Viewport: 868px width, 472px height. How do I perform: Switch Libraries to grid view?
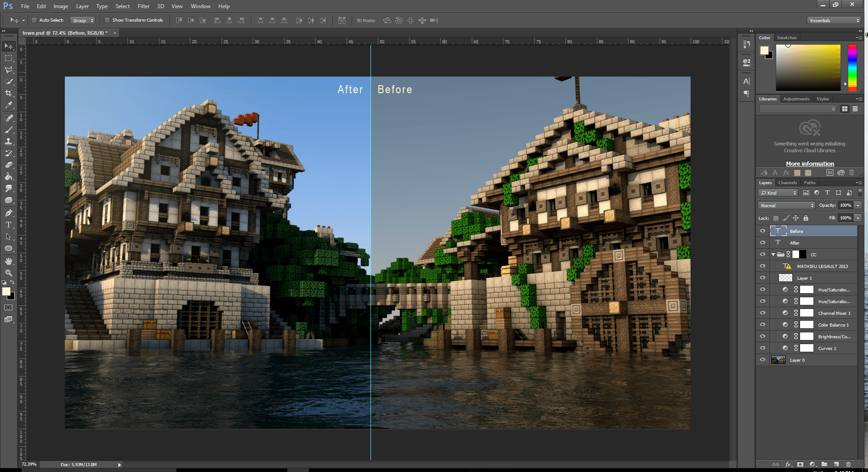point(845,109)
